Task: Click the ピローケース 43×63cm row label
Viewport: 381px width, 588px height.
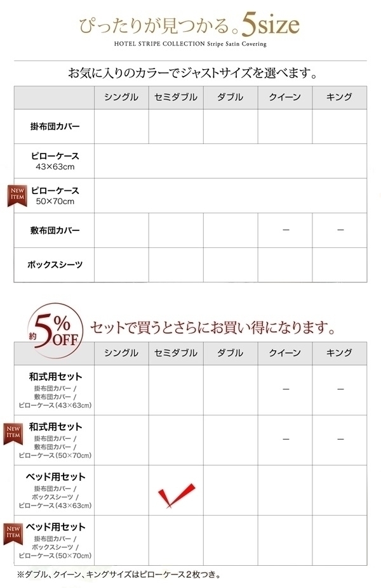Action: pos(55,161)
